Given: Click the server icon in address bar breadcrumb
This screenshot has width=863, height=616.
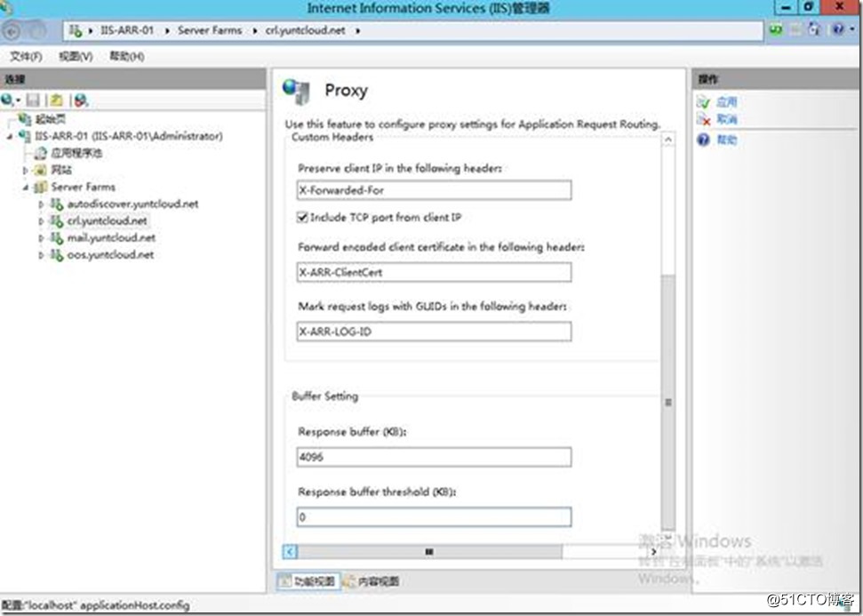Looking at the screenshot, I should tap(76, 31).
